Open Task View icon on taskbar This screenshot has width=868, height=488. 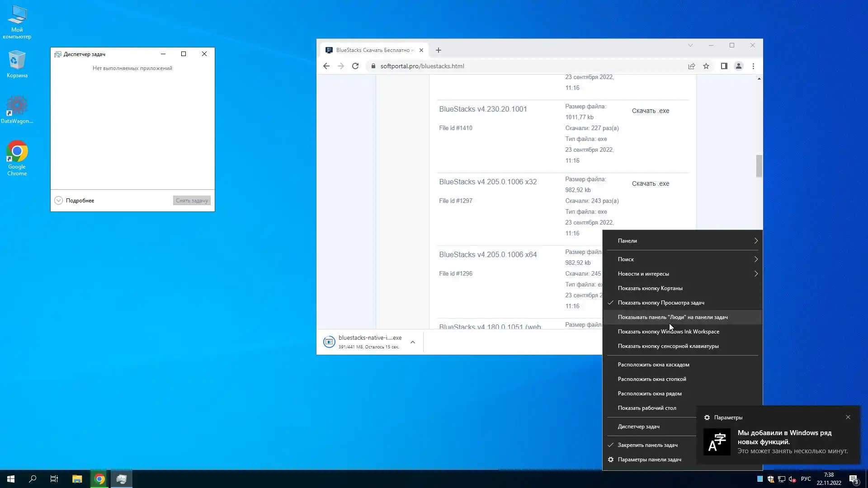coord(54,479)
